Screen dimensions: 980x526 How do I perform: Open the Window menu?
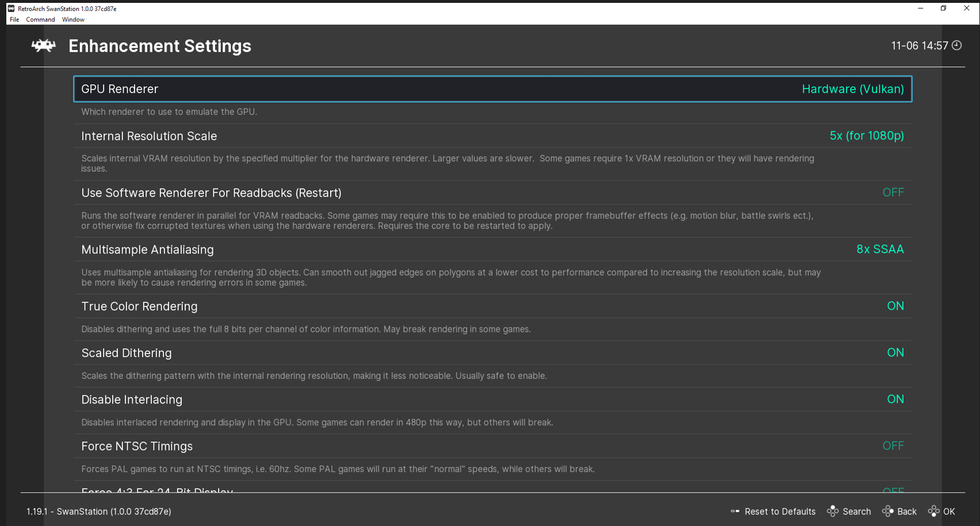(x=73, y=20)
